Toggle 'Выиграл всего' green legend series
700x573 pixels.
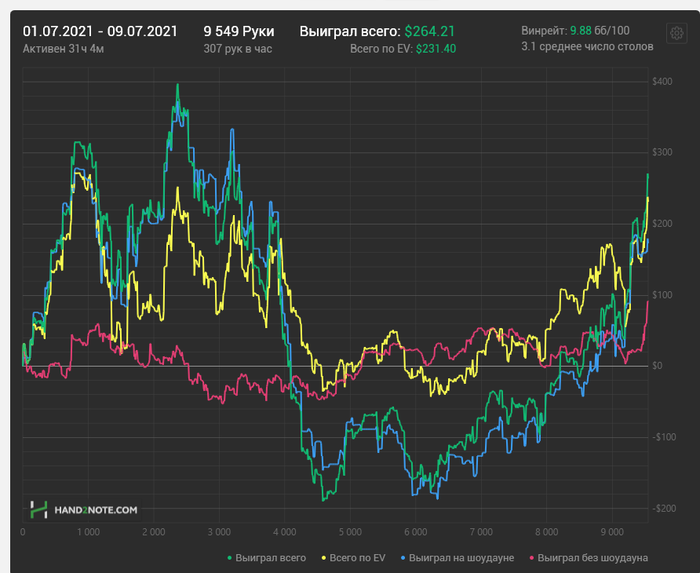[x=267, y=558]
